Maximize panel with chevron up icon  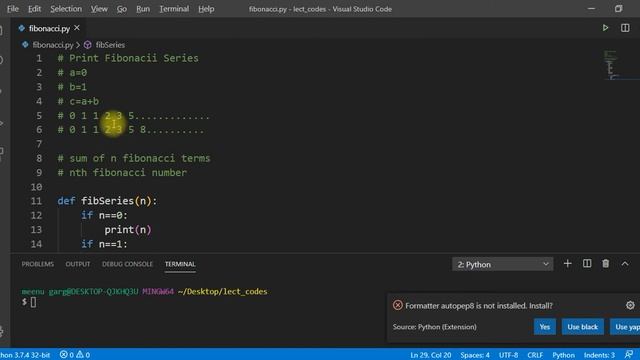(x=625, y=264)
